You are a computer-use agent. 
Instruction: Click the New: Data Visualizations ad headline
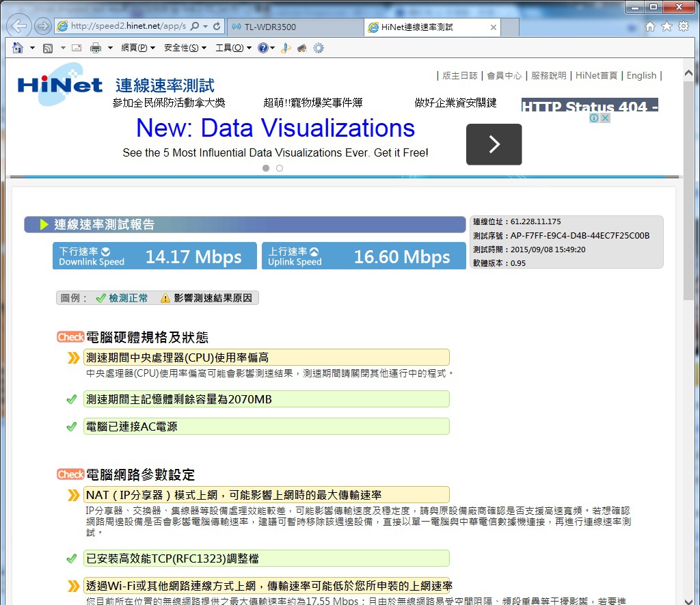click(x=275, y=128)
